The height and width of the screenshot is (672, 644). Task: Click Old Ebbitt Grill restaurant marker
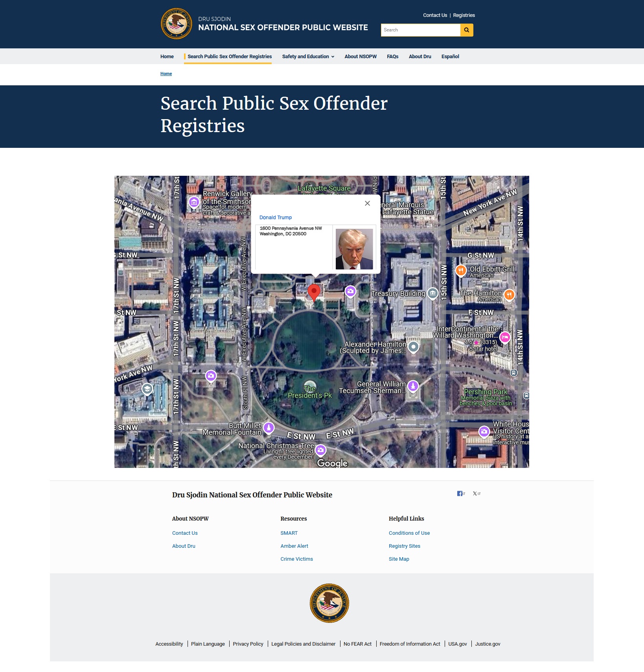[461, 271]
